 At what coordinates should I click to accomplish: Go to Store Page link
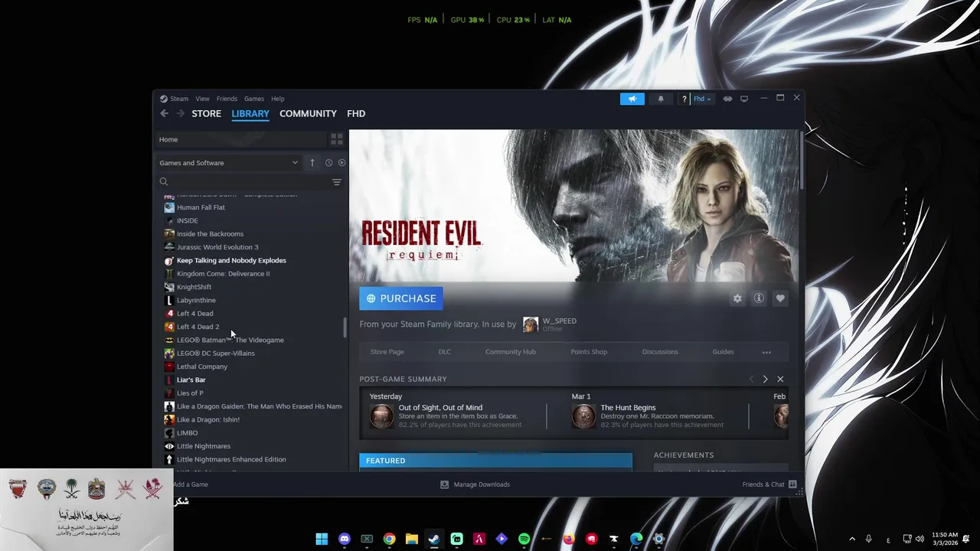[x=387, y=352]
